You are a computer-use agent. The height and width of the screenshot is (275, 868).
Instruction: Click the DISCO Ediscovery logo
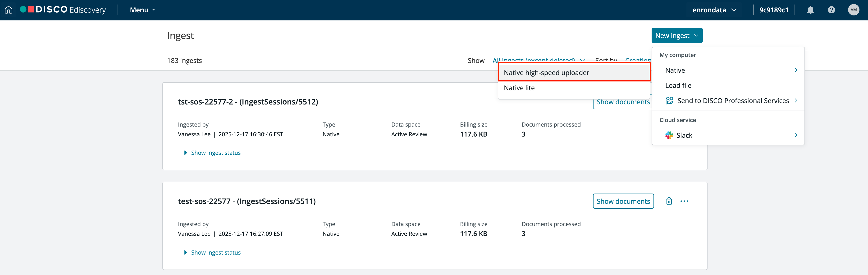pos(63,10)
